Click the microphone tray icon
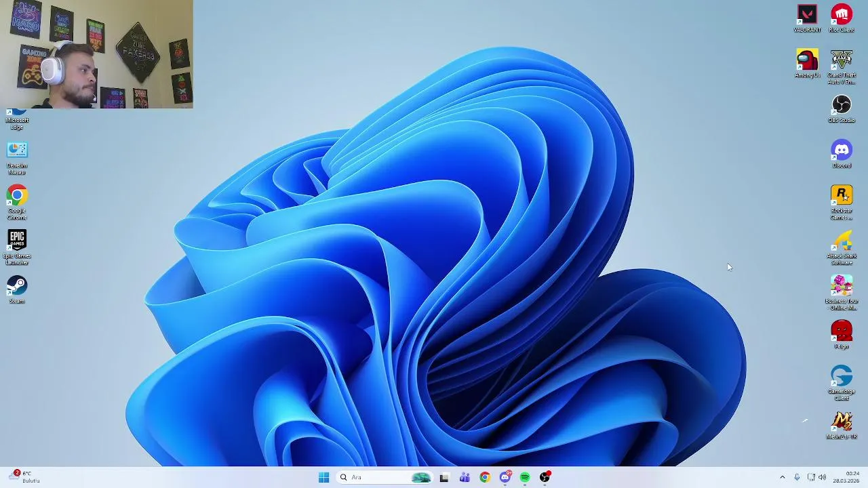This screenshot has height=488, width=868. [x=797, y=477]
